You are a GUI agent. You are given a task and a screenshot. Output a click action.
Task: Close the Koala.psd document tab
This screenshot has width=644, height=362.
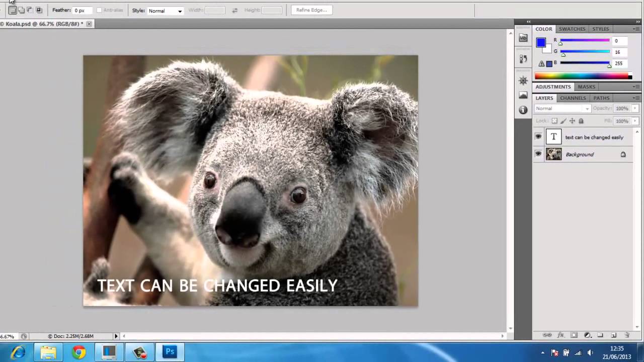coord(89,24)
